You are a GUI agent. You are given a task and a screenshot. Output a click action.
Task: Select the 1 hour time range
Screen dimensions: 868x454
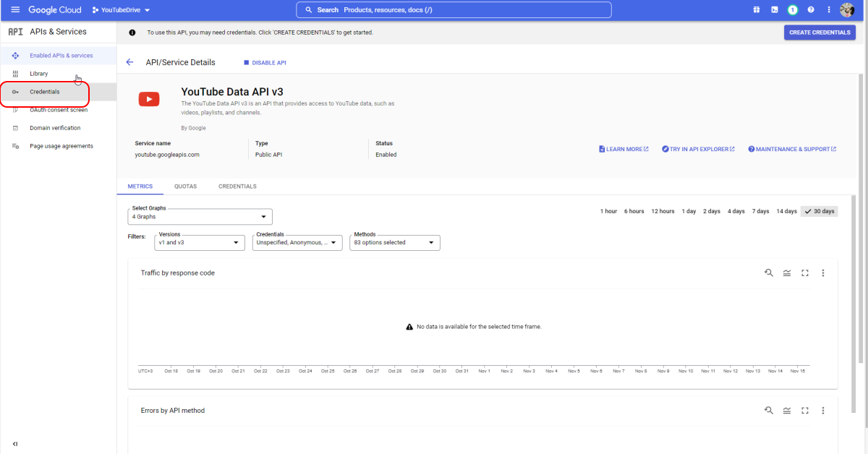608,211
